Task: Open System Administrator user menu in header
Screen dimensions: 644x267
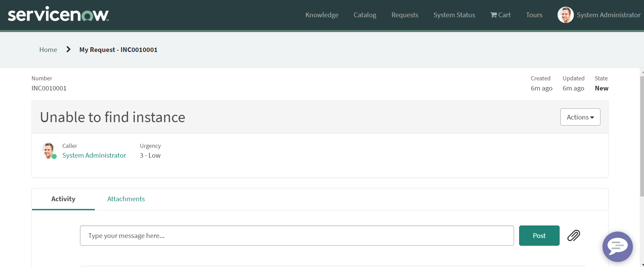Action: (608, 15)
